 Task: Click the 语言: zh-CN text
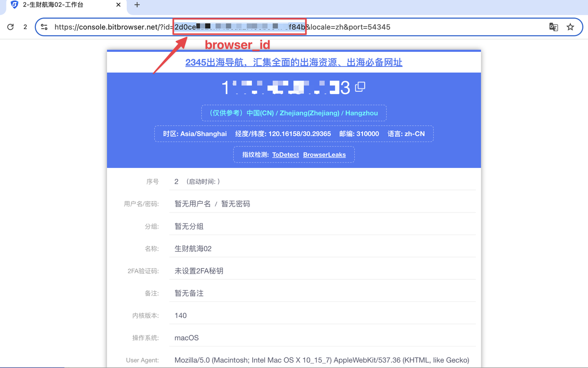point(406,134)
